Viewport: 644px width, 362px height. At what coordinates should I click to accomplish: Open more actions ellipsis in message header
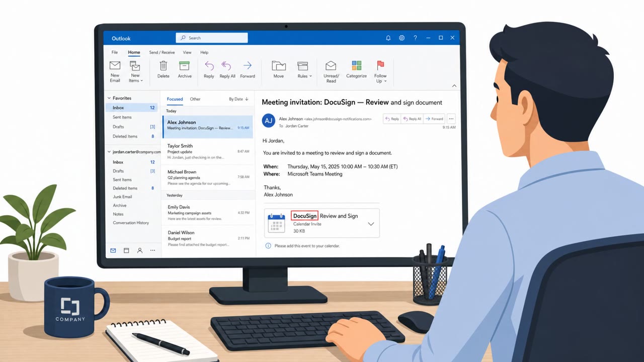[x=451, y=119]
